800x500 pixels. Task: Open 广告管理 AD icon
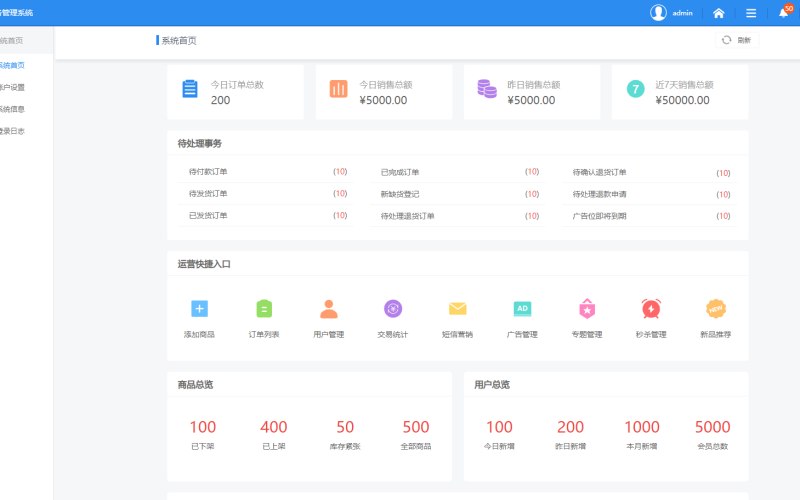pos(522,309)
